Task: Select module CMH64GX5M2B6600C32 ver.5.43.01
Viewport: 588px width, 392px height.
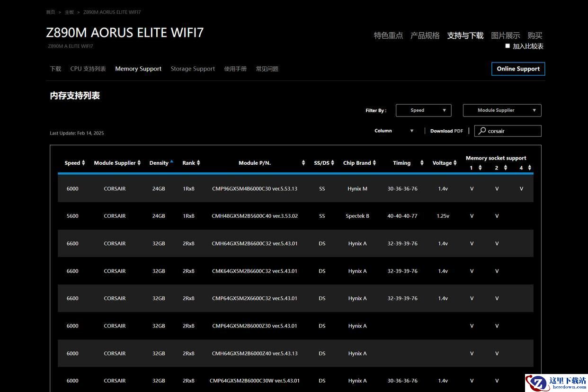Action: tap(255, 243)
